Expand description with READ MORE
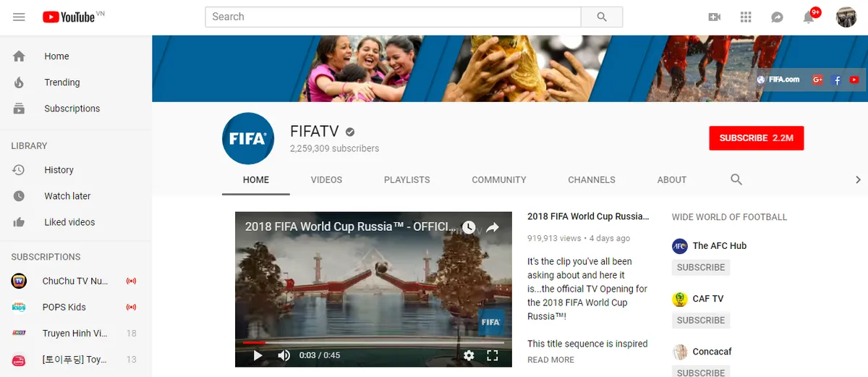Screen dimensions: 868x377 point(551,360)
